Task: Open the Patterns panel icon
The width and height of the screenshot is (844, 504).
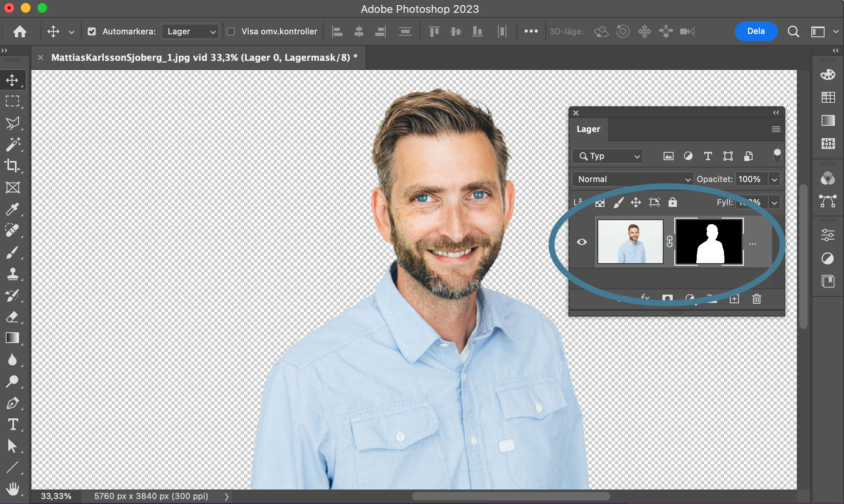Action: pos(828,144)
